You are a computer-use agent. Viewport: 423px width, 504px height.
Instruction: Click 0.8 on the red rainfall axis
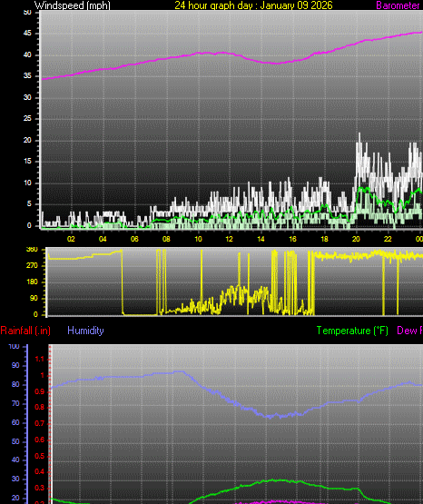coord(39,408)
